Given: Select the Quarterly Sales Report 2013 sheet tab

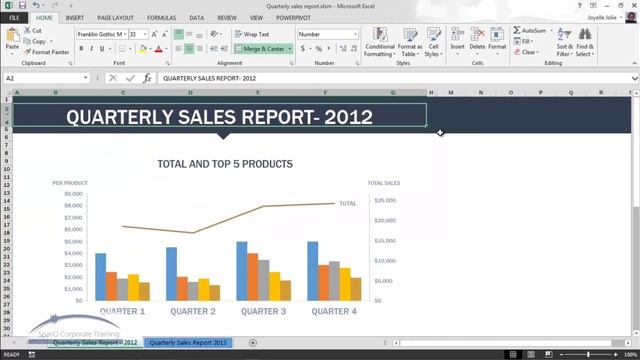Looking at the screenshot, I should [188, 343].
